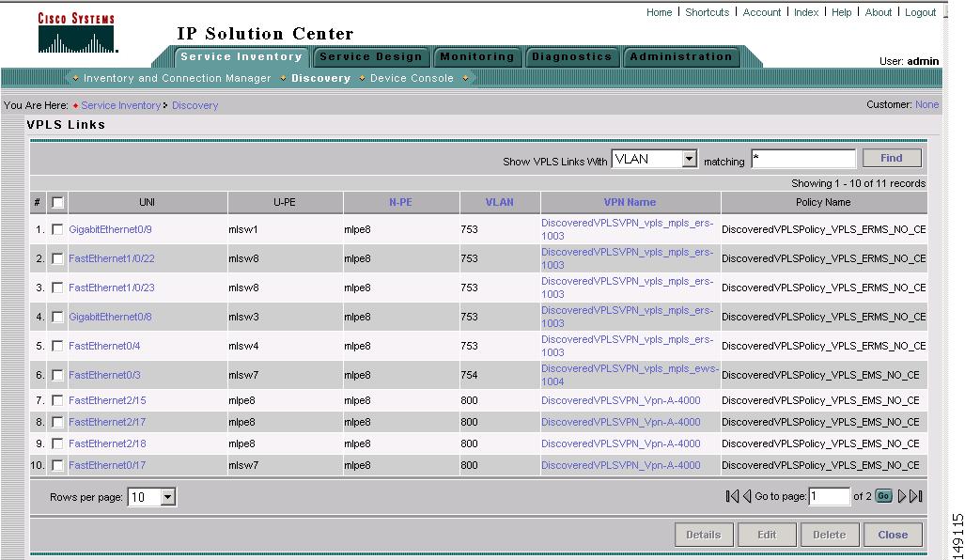Click the Cisco Systems logo
The height and width of the screenshot is (560, 965).
pyautogui.click(x=77, y=33)
